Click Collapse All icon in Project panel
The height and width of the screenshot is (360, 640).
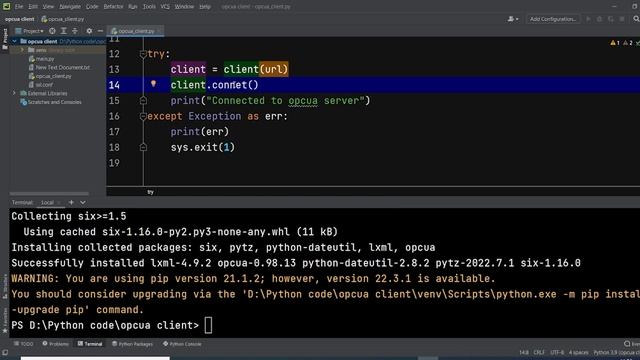pyautogui.click(x=75, y=31)
